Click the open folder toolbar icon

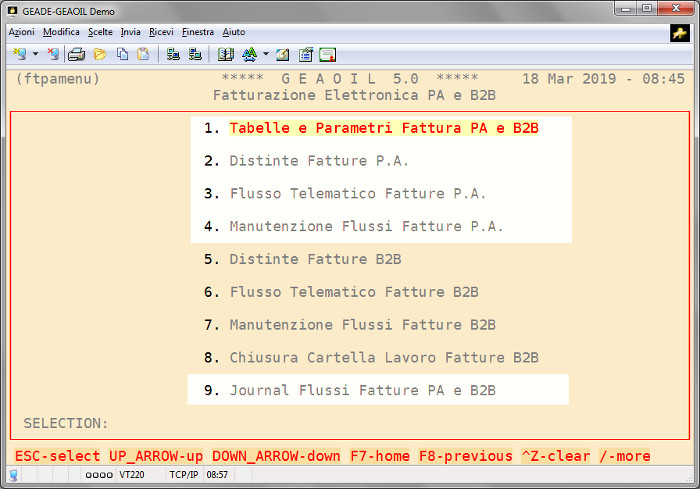100,54
